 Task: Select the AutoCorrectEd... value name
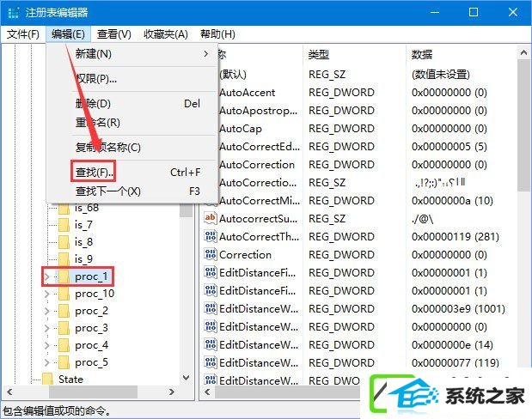260,146
